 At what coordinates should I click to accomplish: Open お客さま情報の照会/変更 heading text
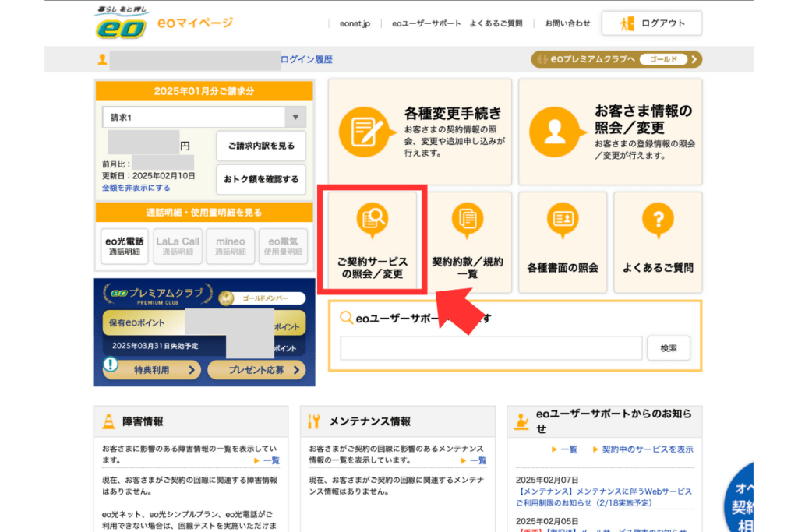[x=643, y=118]
